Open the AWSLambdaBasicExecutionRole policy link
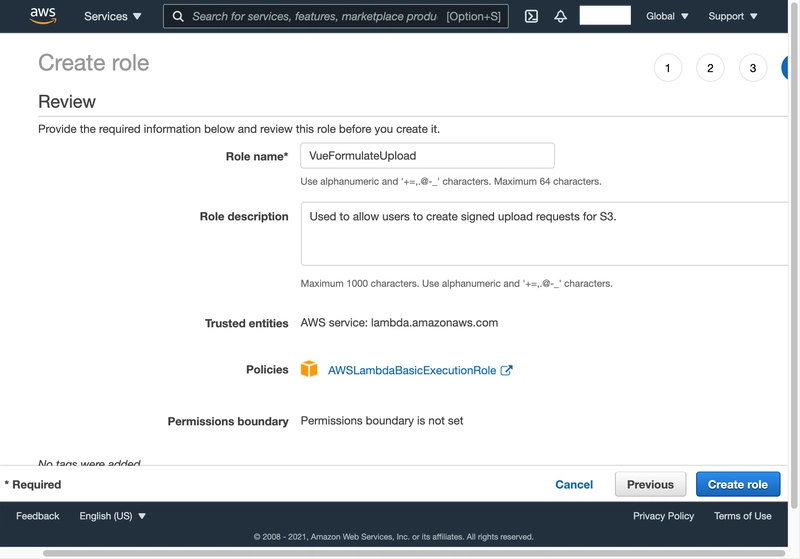 412,370
